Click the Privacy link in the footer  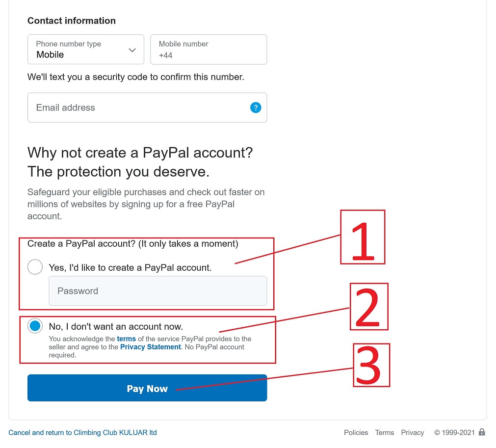pyautogui.click(x=413, y=433)
